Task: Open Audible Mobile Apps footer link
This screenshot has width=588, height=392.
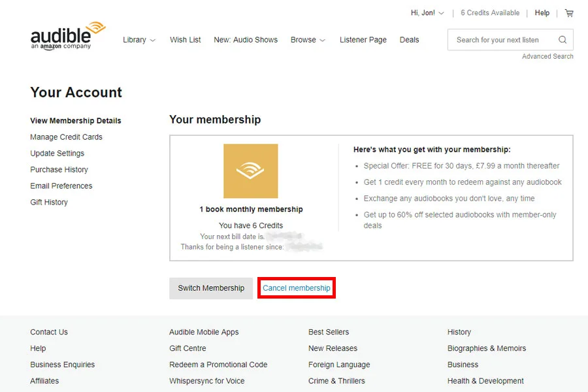Action: [204, 332]
